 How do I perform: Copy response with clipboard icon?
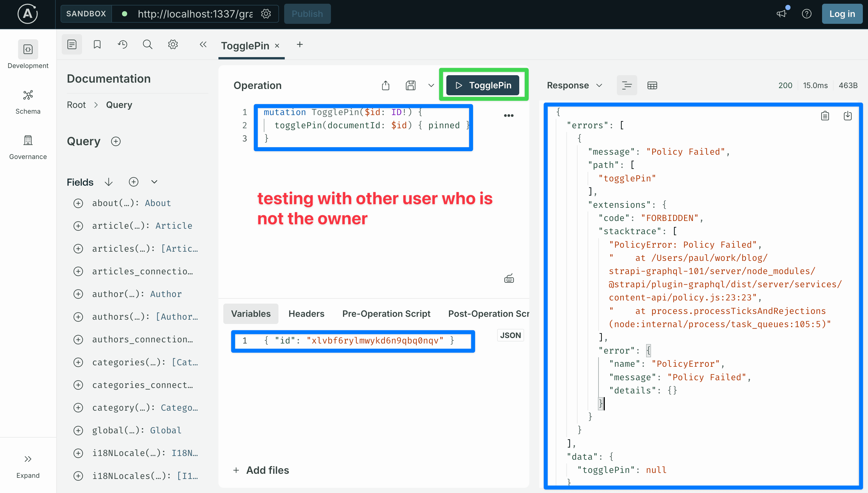[825, 116]
